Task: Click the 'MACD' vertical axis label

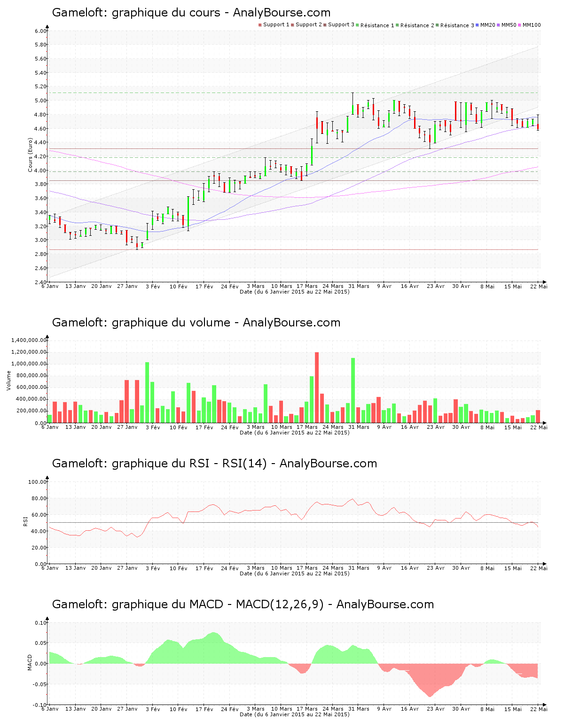Action: [x=30, y=662]
